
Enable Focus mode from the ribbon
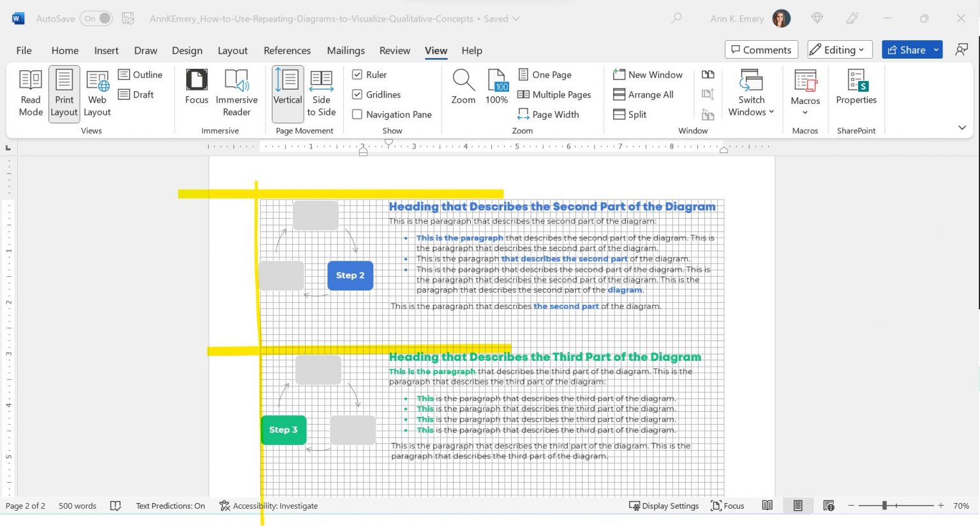pos(196,92)
